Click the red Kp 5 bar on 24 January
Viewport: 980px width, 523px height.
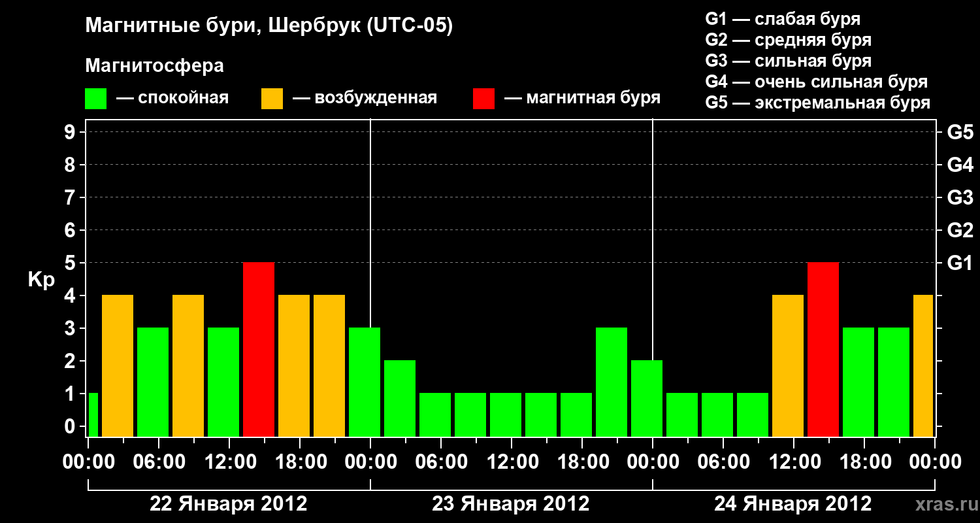(x=823, y=349)
